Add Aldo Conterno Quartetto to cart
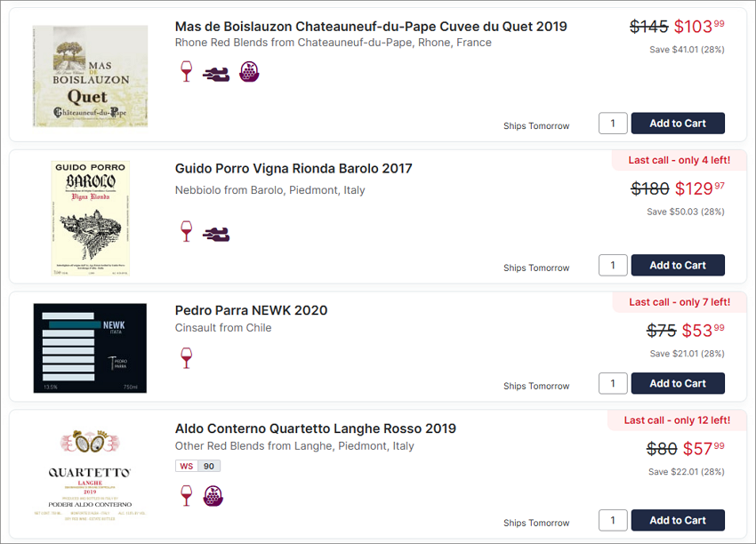 click(x=678, y=520)
